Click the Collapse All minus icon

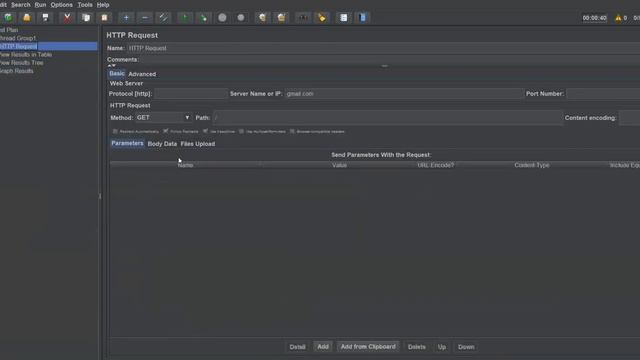point(145,18)
